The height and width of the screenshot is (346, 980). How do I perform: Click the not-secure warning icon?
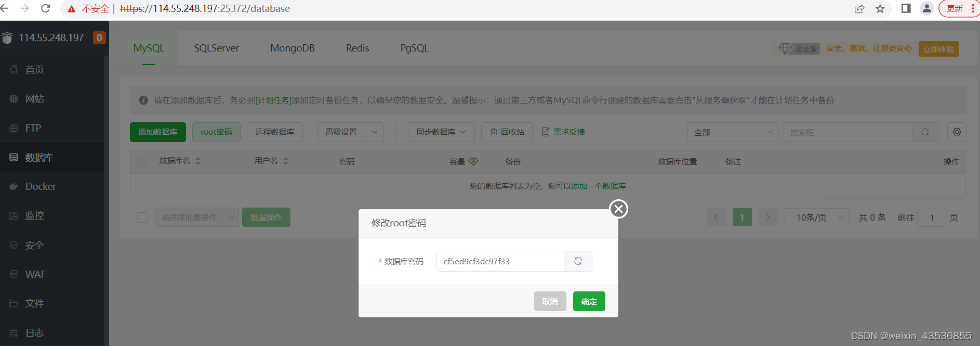pos(72,9)
